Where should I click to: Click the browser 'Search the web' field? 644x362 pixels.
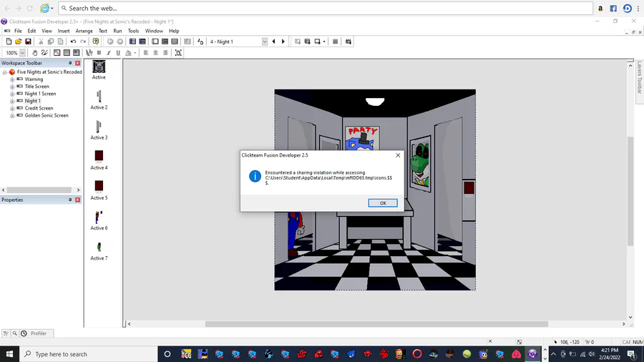326,8
